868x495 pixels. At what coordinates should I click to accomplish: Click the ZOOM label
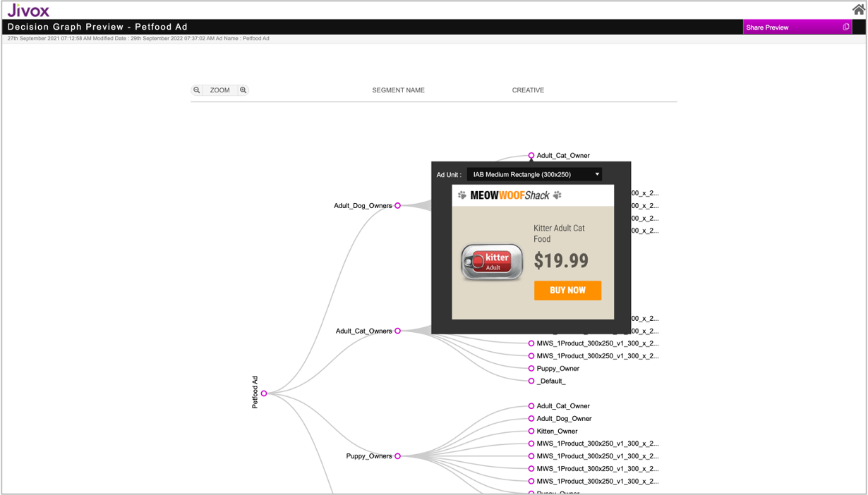click(x=219, y=90)
